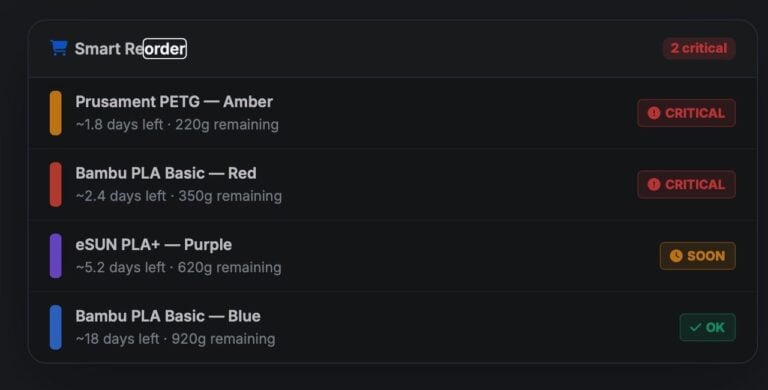The image size is (768, 390).
Task: Click the SOON badge for eSUN PLA+ Purple
Action: [697, 256]
